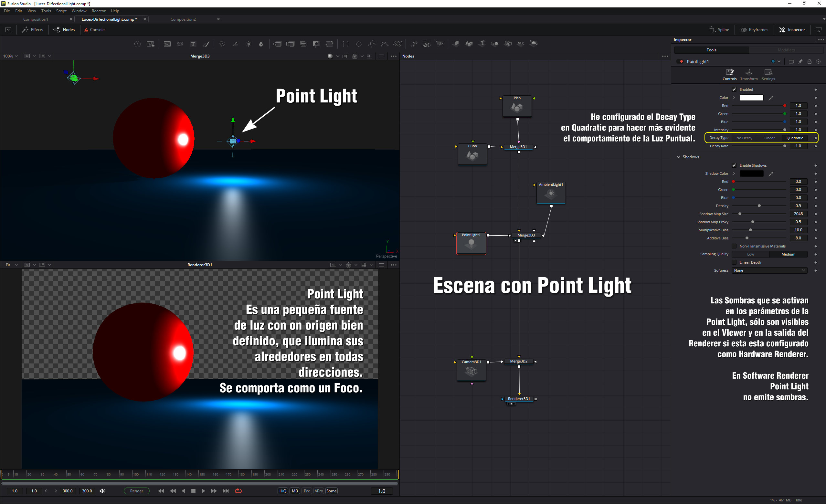Add a Camera3D tool from toolbar

[x=508, y=44]
